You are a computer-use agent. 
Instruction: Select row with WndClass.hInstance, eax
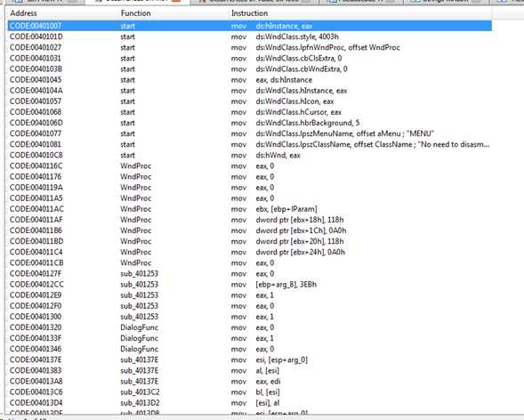[249, 91]
